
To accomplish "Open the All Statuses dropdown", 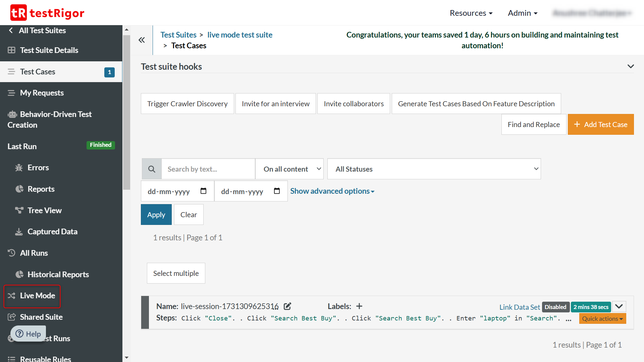I will click(434, 169).
